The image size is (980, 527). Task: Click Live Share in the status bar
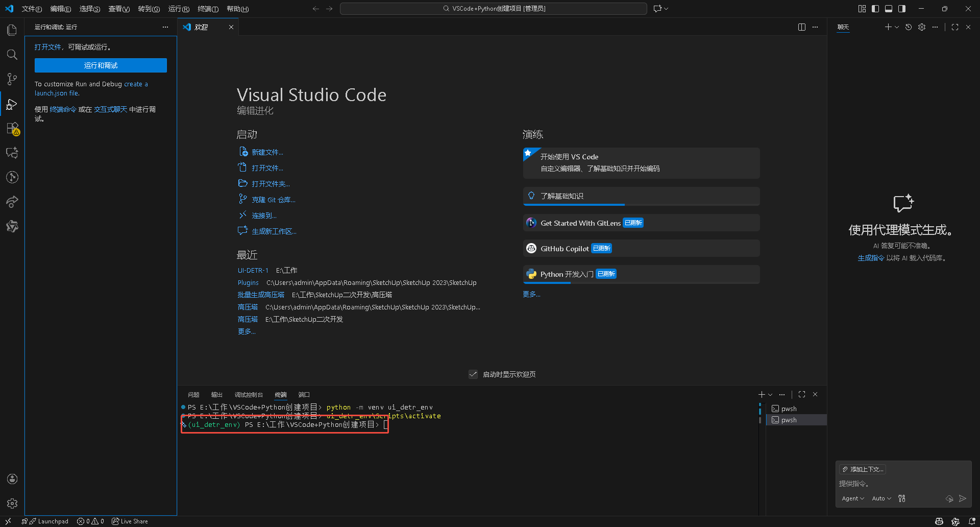click(130, 521)
